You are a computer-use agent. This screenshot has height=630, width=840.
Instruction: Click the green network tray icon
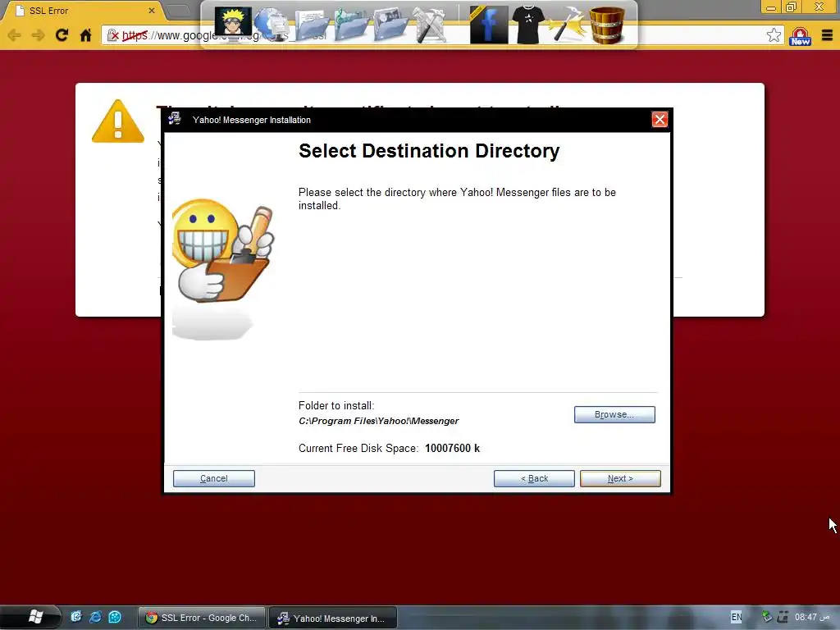(x=767, y=617)
